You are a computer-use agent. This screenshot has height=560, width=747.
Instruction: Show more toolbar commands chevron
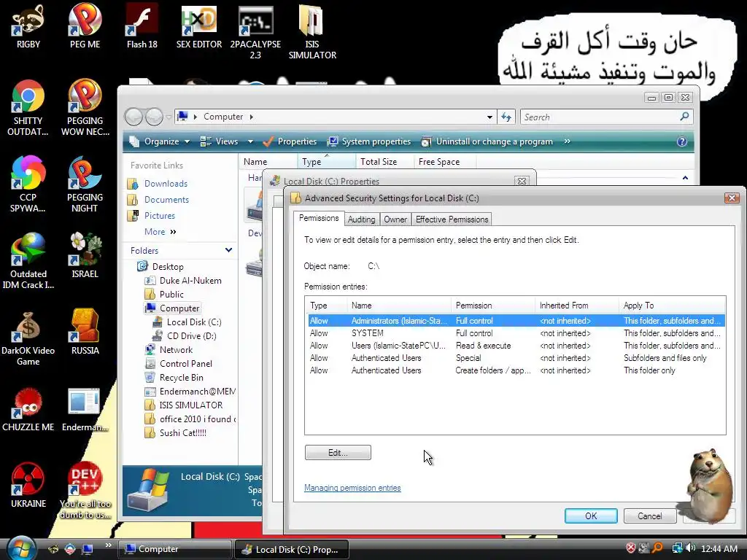567,141
